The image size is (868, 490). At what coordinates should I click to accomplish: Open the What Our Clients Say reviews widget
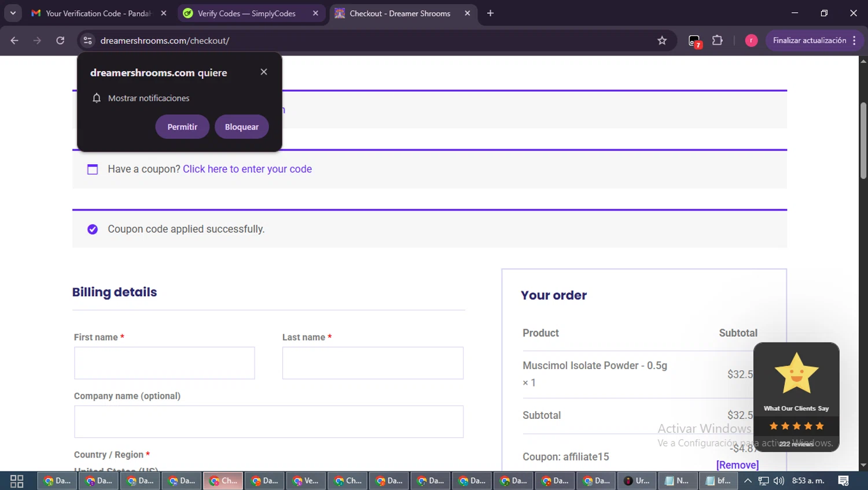click(796, 397)
